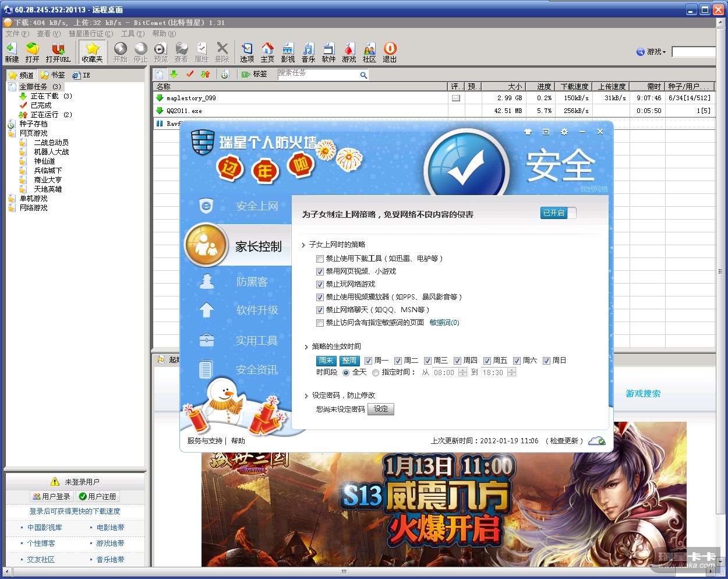
Task: Open the 音乐 music toolbar icon
Action: [308, 52]
